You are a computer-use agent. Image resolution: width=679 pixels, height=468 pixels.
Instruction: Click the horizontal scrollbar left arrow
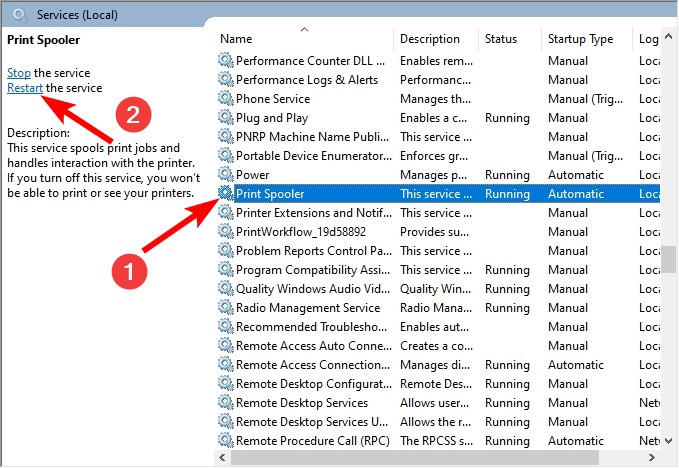pyautogui.click(x=223, y=457)
